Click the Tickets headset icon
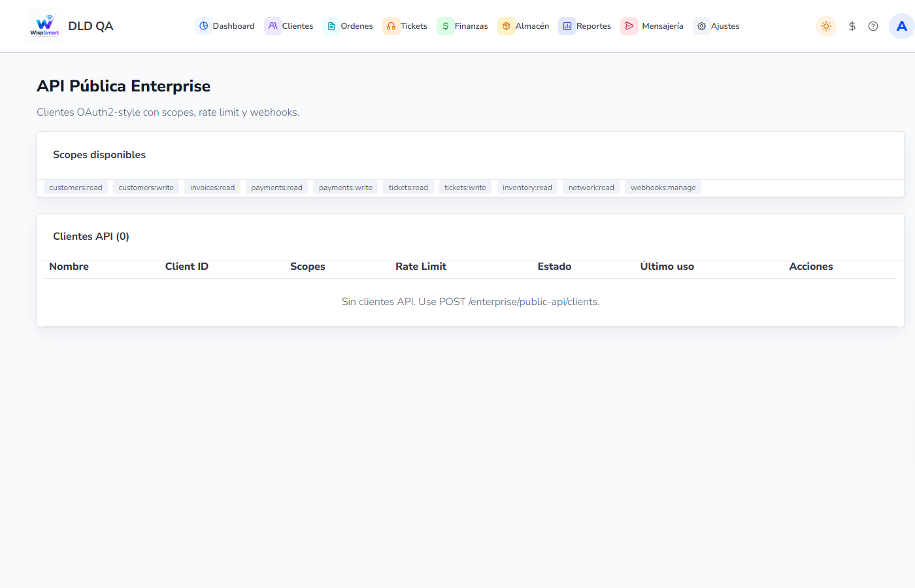Screen dimensions: 915x588 pos(391,26)
